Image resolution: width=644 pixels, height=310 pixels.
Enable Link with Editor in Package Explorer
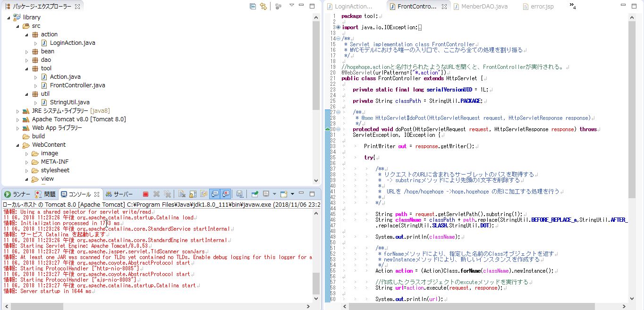click(x=264, y=7)
